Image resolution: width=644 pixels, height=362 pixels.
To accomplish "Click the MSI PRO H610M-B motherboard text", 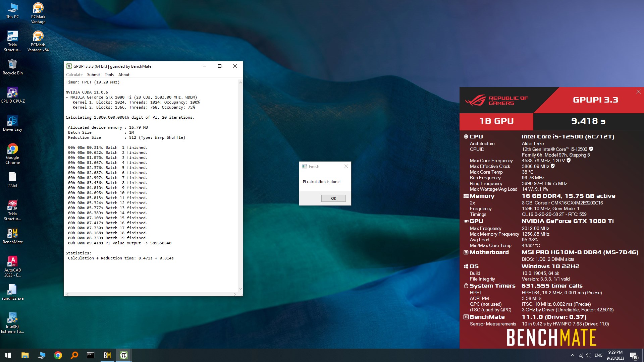I will point(580,252).
